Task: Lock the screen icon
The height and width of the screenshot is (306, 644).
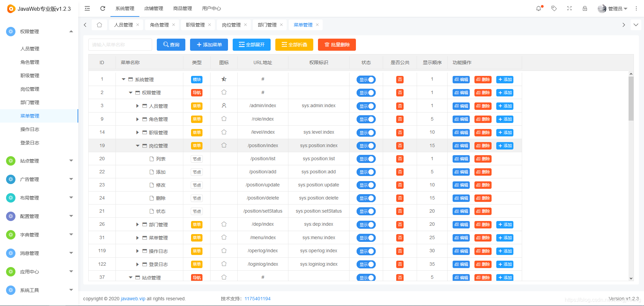Action: 585,8
